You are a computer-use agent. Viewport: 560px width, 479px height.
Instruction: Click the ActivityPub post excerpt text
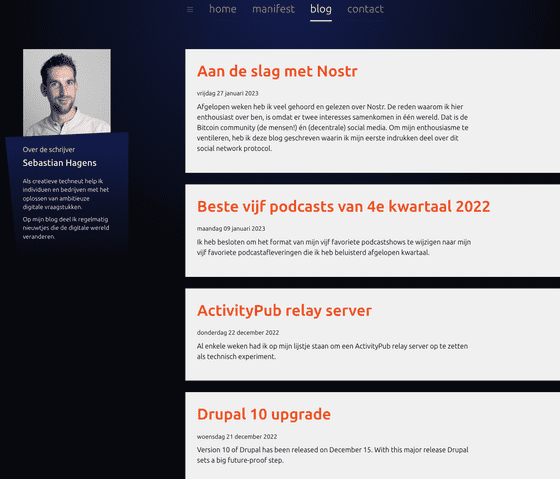pos(332,351)
